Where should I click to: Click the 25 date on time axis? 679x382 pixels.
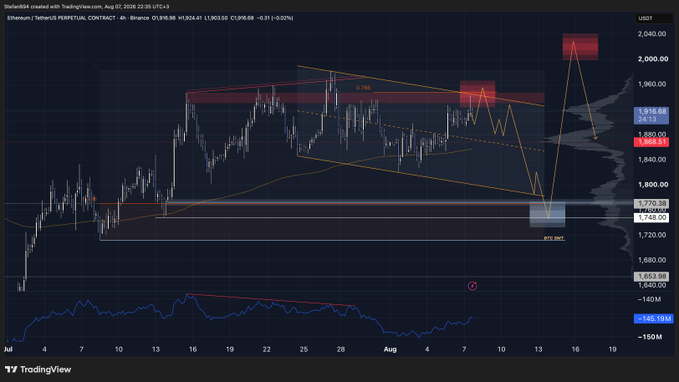[304, 349]
